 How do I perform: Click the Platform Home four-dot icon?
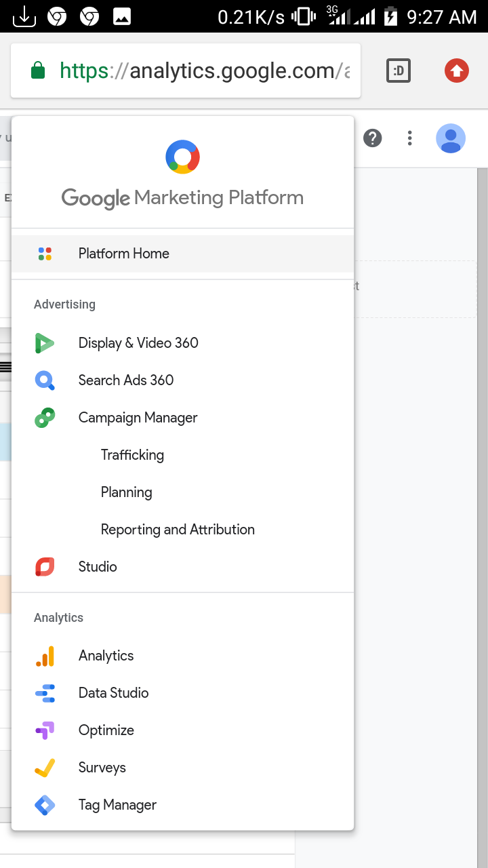tap(45, 254)
